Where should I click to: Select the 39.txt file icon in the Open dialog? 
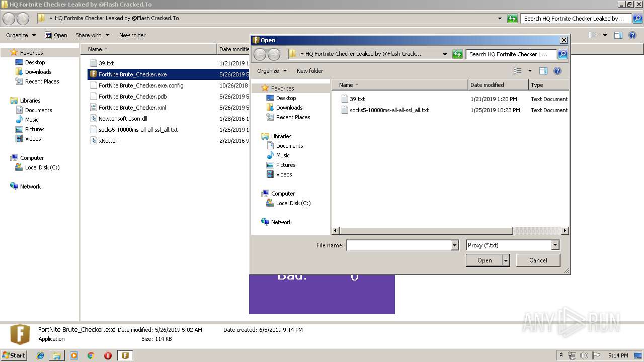coord(345,99)
